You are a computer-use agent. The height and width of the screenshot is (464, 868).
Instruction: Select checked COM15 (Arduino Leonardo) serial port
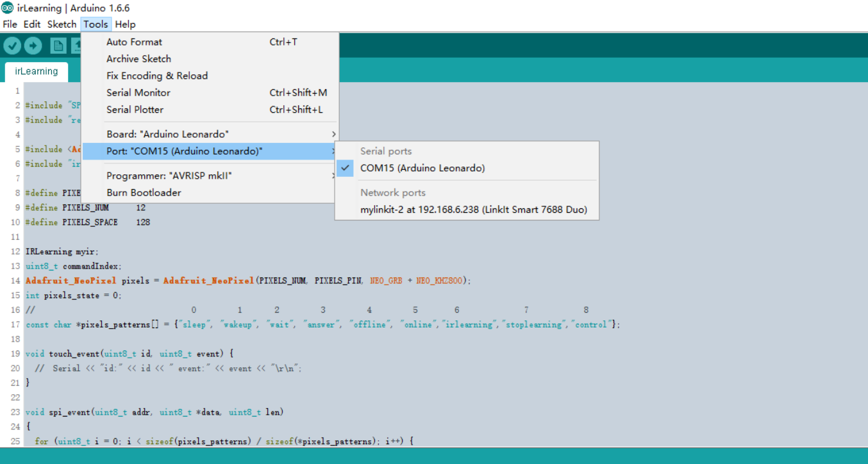(x=467, y=169)
